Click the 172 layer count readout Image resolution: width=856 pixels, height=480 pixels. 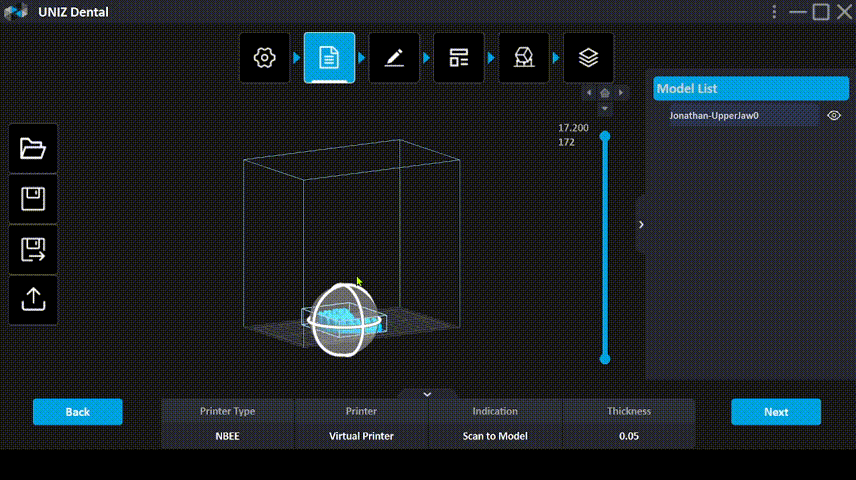[x=566, y=142]
